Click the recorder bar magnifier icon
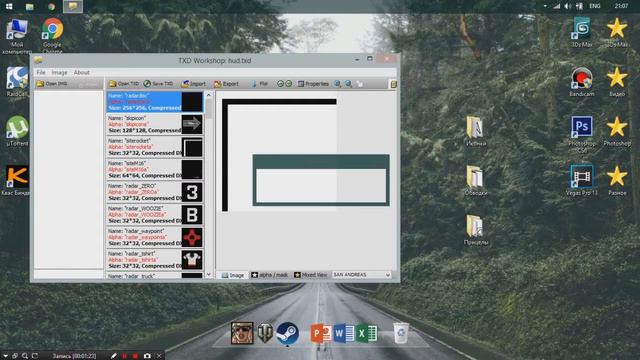This screenshot has width=640, height=360. [25, 356]
